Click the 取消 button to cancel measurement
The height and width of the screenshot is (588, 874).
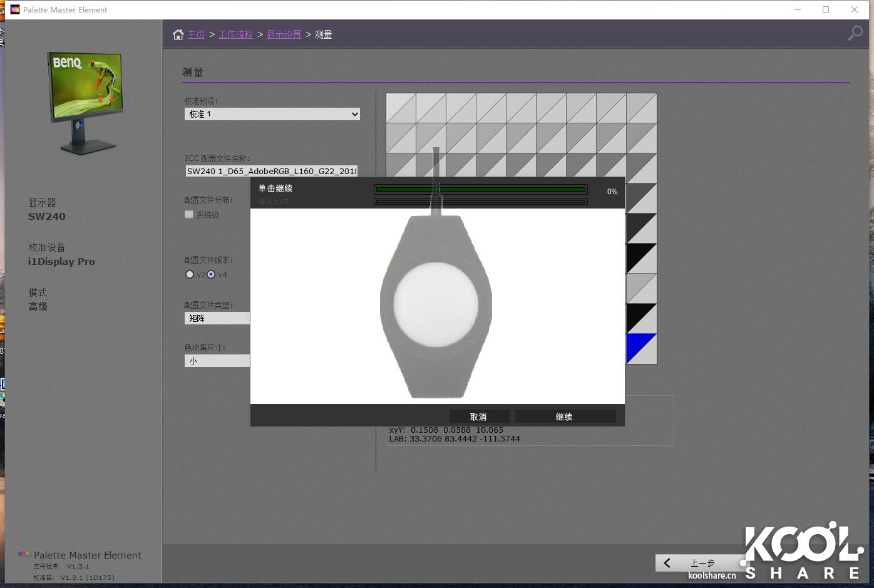click(x=478, y=416)
